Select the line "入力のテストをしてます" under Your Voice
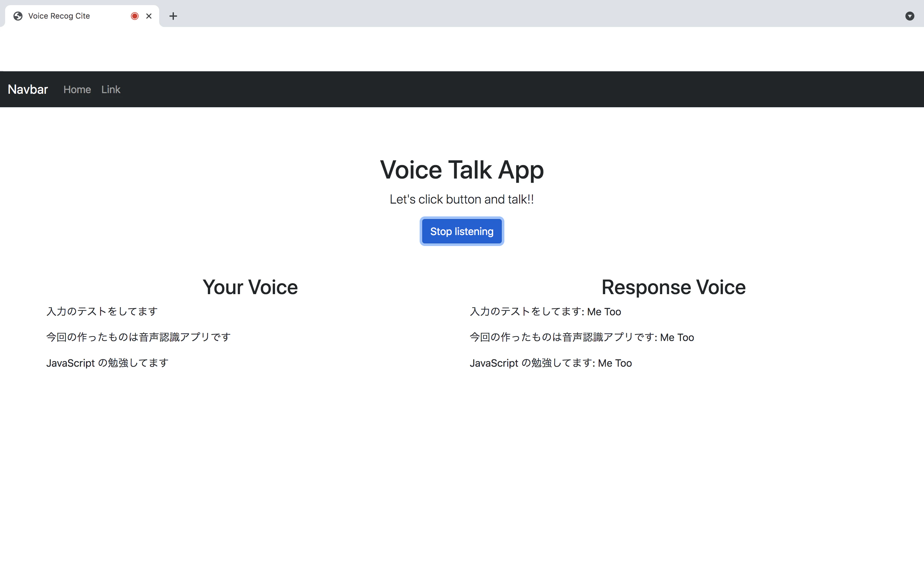924x578 pixels. click(x=102, y=311)
